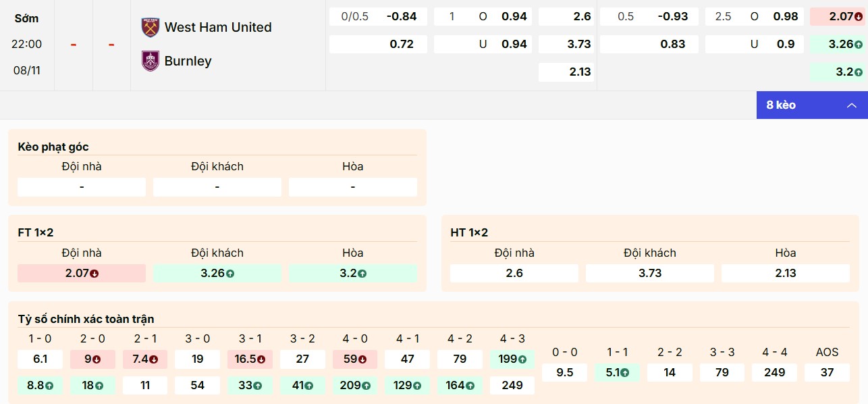Open the match time 22:00 details
Image resolution: width=868 pixels, height=404 pixels.
pos(27,45)
